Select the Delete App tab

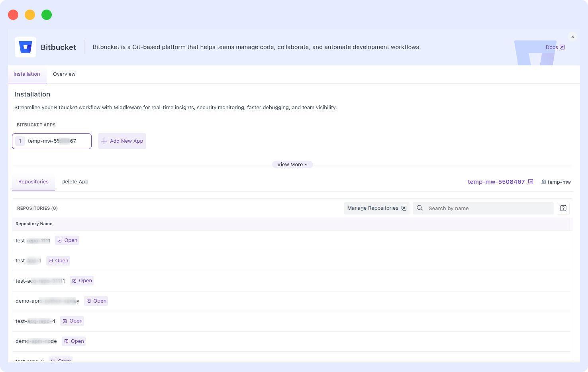point(75,181)
